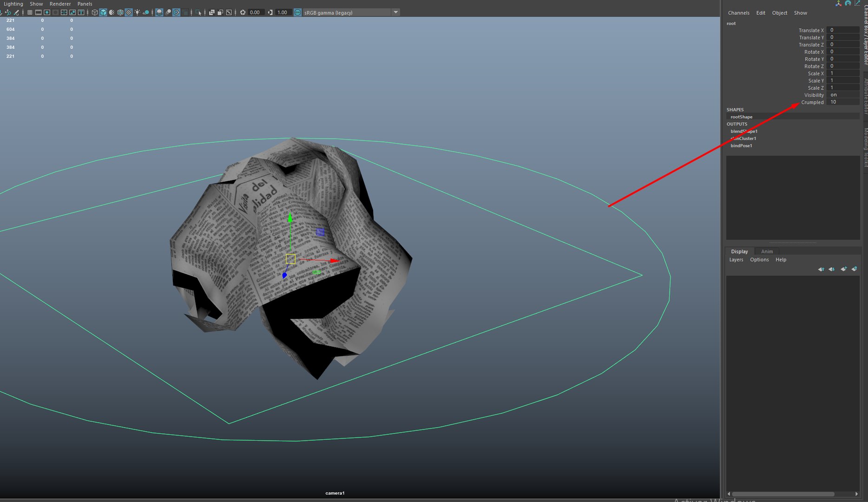The image size is (868, 502).
Task: Switch to the Anim layer tab
Action: [767, 251]
